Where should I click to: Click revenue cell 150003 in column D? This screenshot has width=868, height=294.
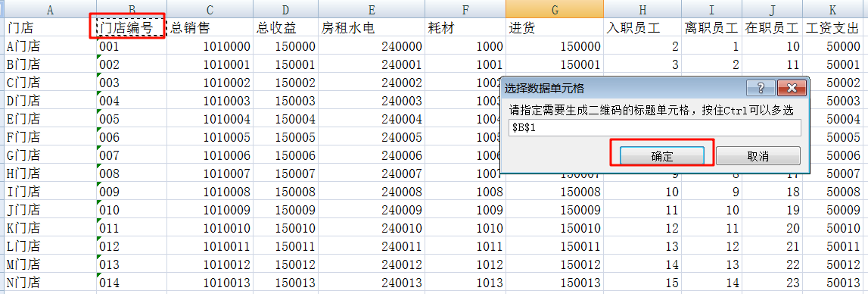pyautogui.click(x=285, y=101)
